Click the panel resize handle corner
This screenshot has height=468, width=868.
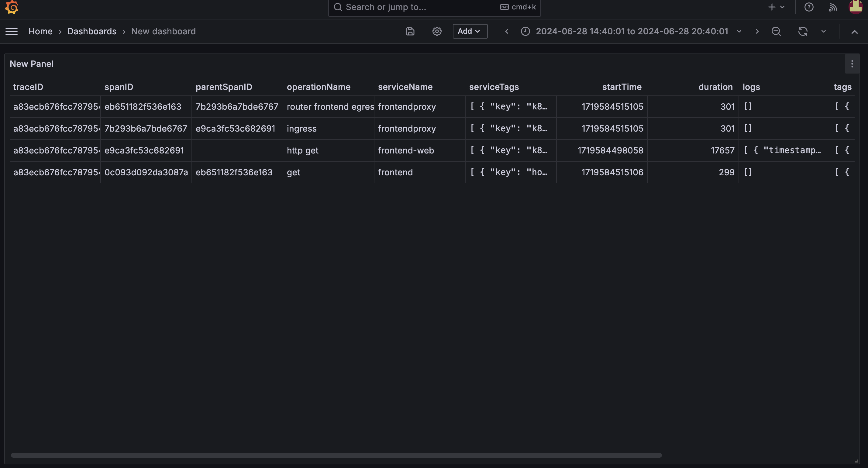[856, 461]
